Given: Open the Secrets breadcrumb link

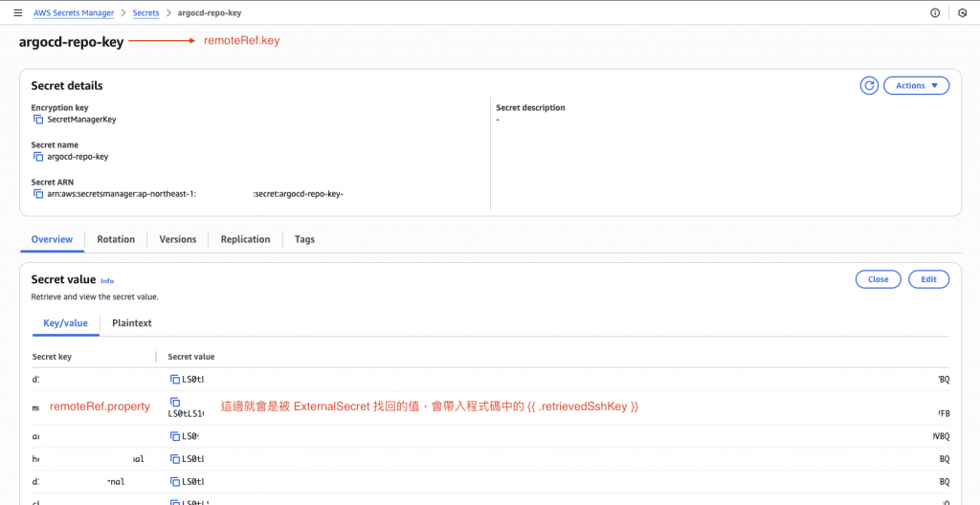Looking at the screenshot, I should (145, 12).
